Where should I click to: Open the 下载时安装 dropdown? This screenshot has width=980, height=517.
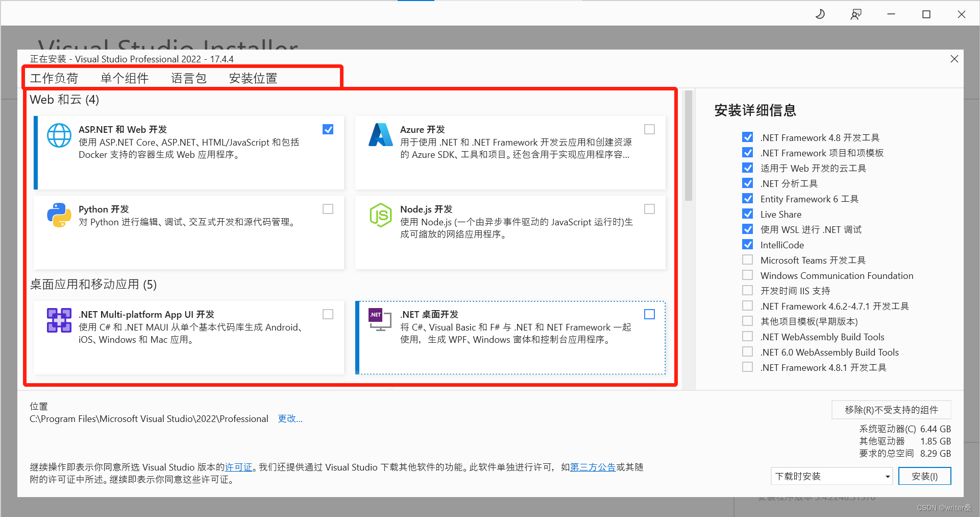point(832,476)
